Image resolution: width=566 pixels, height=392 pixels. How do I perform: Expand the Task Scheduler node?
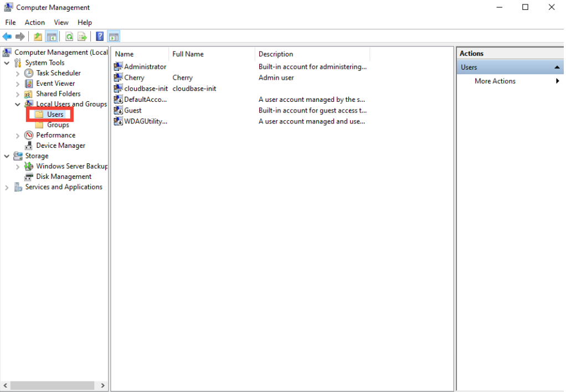(x=18, y=73)
